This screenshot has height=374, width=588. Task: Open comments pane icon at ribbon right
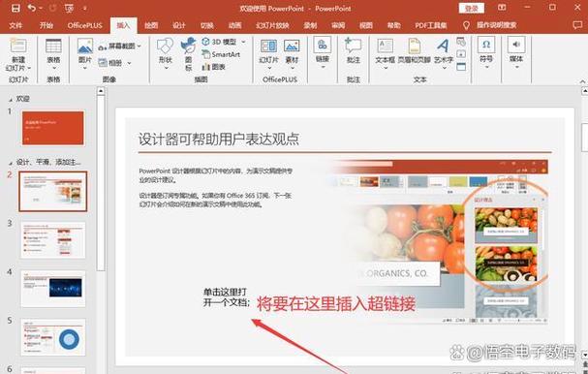[577, 25]
